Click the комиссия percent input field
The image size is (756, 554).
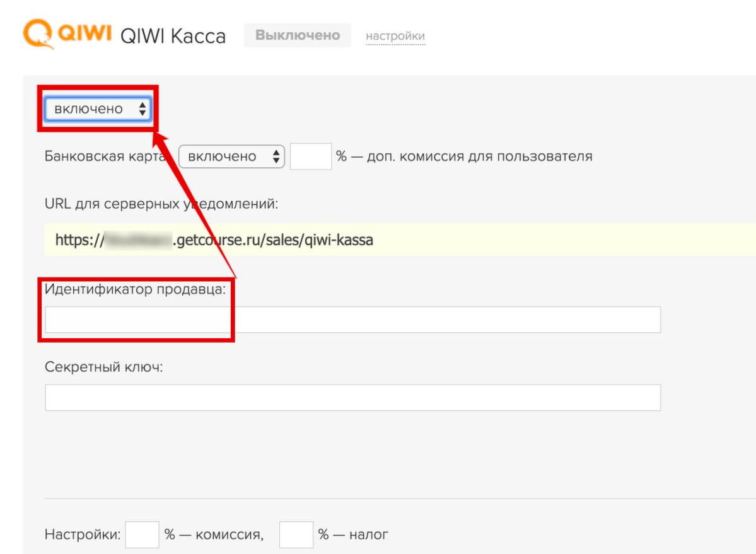click(x=142, y=534)
